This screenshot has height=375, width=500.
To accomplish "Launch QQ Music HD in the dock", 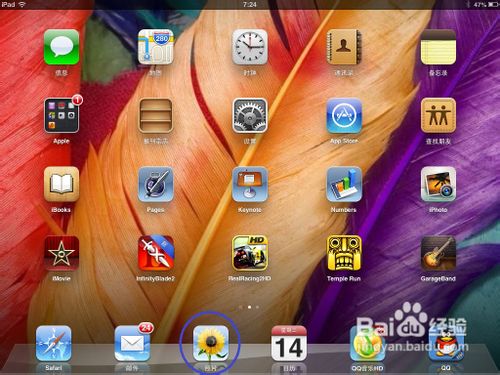I will point(367,344).
